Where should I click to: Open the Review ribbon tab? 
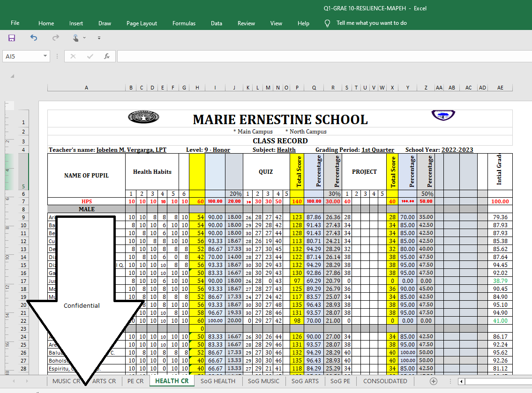(x=247, y=23)
